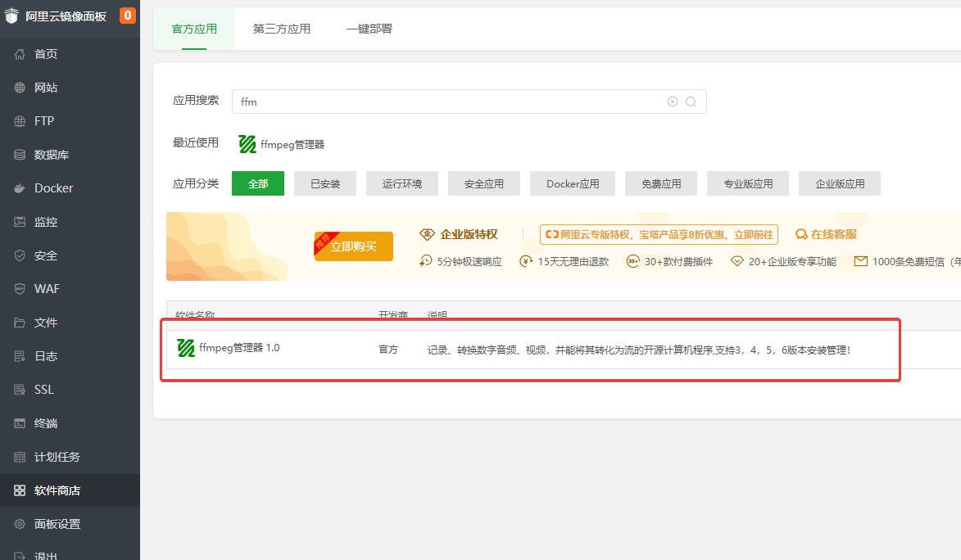Filter apps by 企业版应用
The height and width of the screenshot is (560, 961).
point(840,184)
